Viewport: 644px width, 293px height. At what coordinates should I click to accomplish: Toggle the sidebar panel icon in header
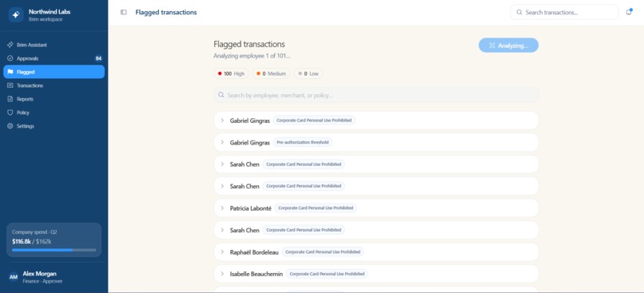(x=124, y=12)
